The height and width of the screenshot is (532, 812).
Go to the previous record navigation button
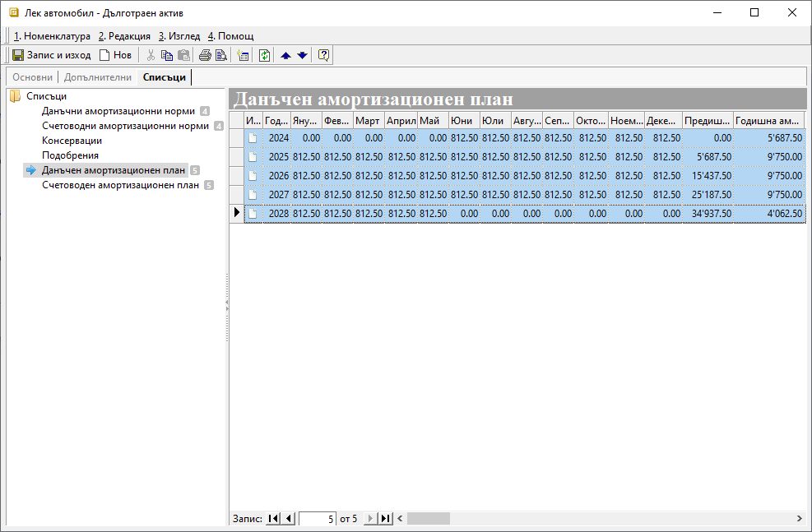tap(288, 519)
